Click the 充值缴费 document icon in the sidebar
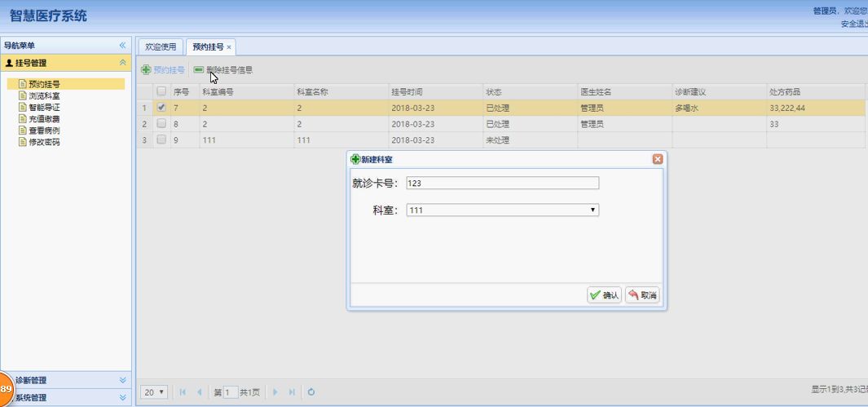Screen dimensions: 868x407 point(23,119)
